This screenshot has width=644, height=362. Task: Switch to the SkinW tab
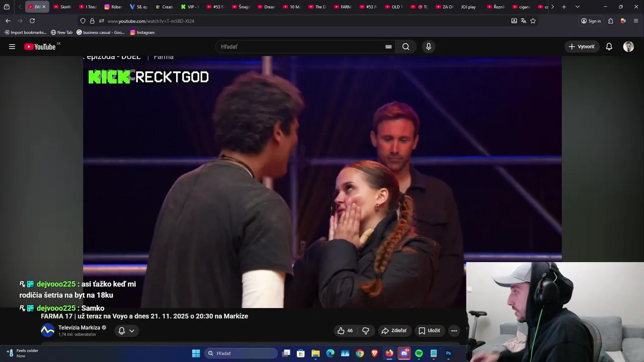(62, 7)
